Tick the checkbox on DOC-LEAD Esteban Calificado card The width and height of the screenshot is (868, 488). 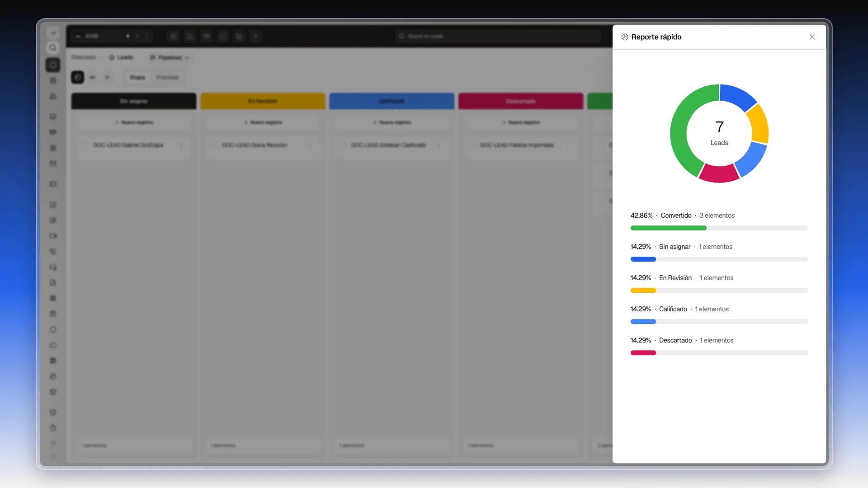tap(343, 145)
